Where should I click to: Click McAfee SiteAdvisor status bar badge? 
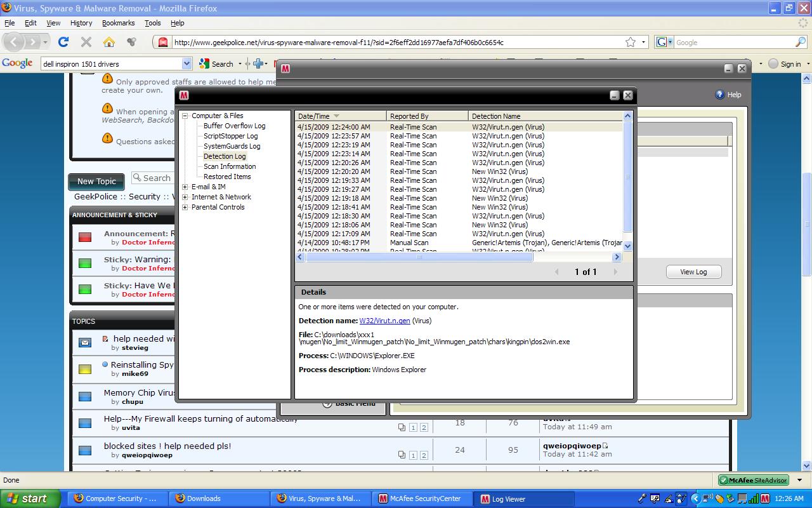754,480
